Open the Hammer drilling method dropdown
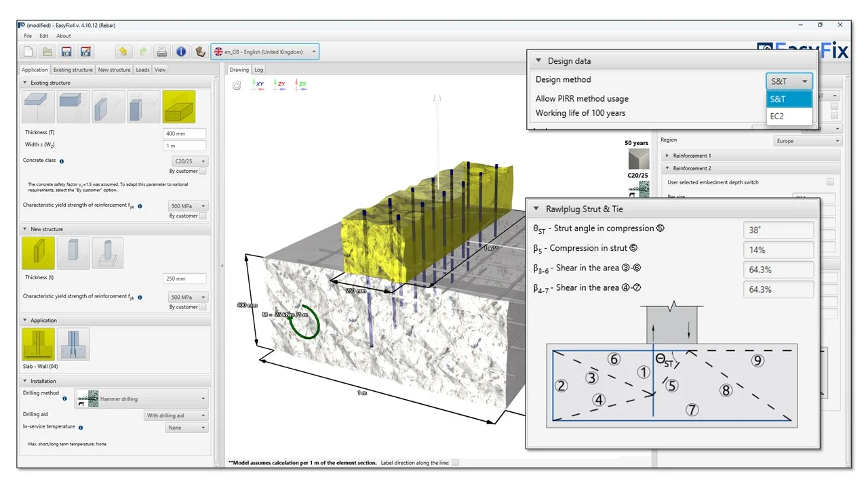 point(140,399)
